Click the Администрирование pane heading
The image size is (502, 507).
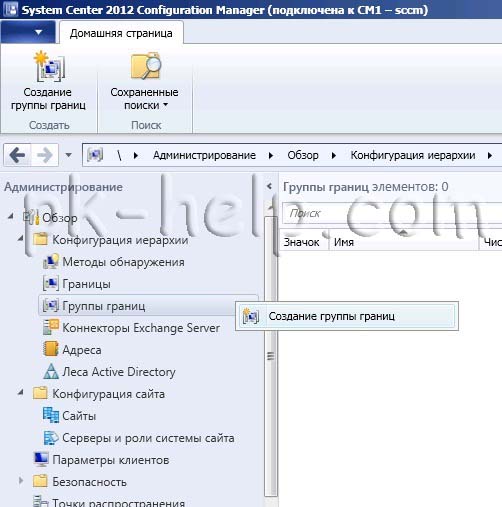(63, 187)
